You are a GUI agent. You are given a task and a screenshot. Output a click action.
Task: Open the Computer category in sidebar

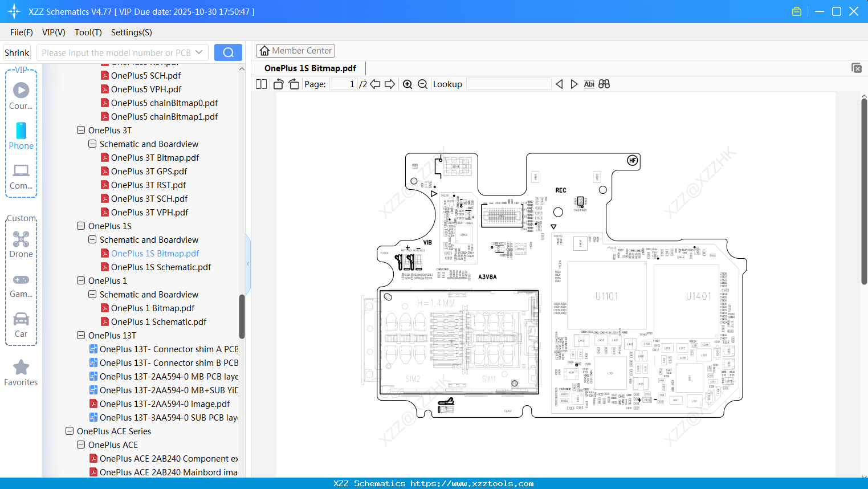pos(21,176)
